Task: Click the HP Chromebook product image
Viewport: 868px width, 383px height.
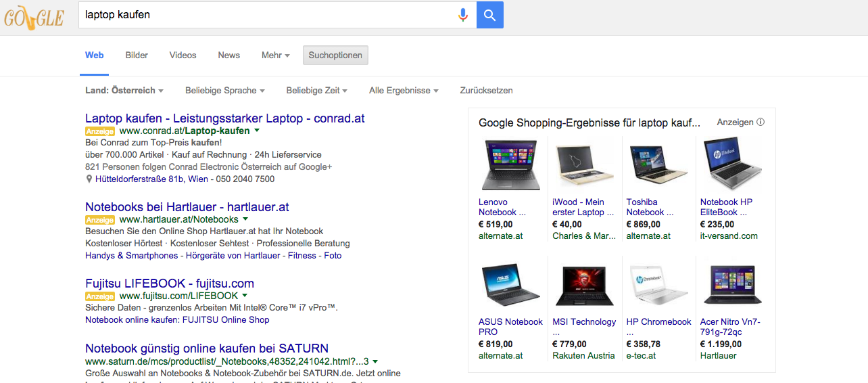Action: coord(658,285)
